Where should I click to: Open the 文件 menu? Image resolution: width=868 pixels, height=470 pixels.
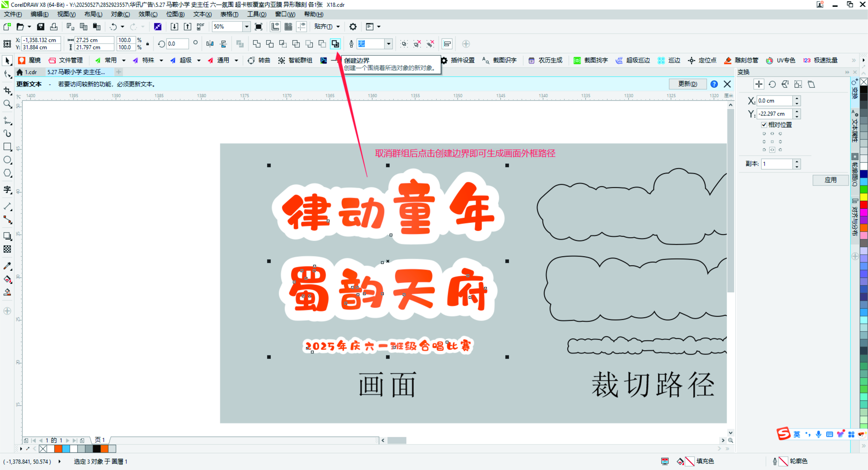[13, 14]
